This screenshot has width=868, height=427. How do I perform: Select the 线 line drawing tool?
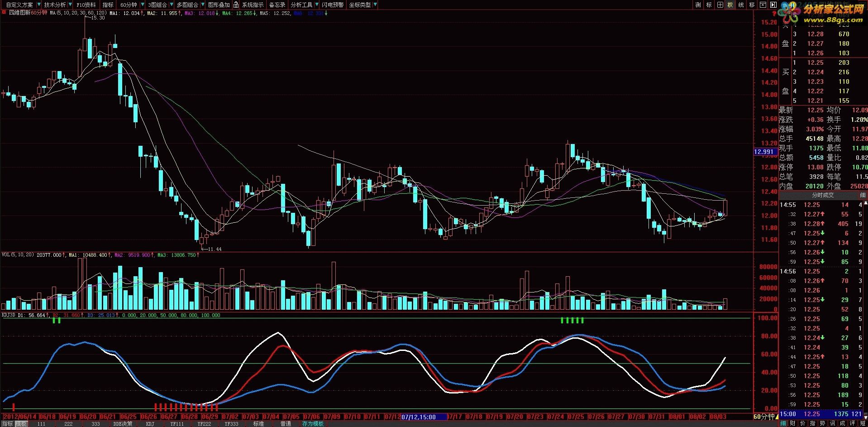741,5
